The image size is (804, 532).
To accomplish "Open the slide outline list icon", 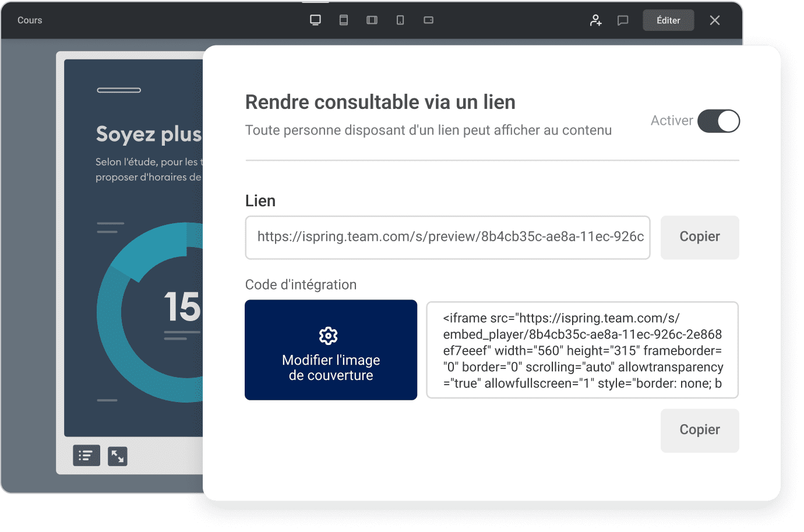I will click(x=86, y=456).
